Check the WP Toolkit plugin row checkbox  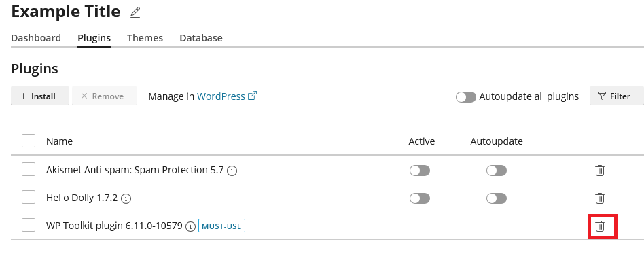(x=29, y=225)
